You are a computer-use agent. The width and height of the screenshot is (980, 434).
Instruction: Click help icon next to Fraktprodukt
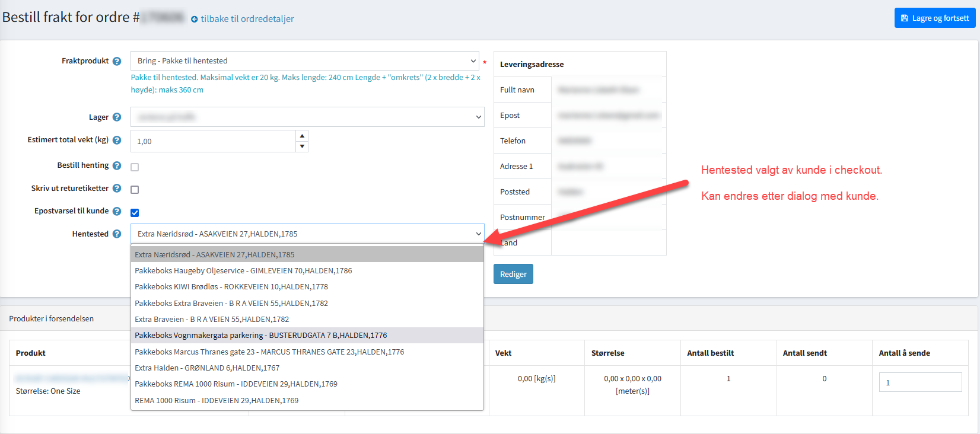117,61
